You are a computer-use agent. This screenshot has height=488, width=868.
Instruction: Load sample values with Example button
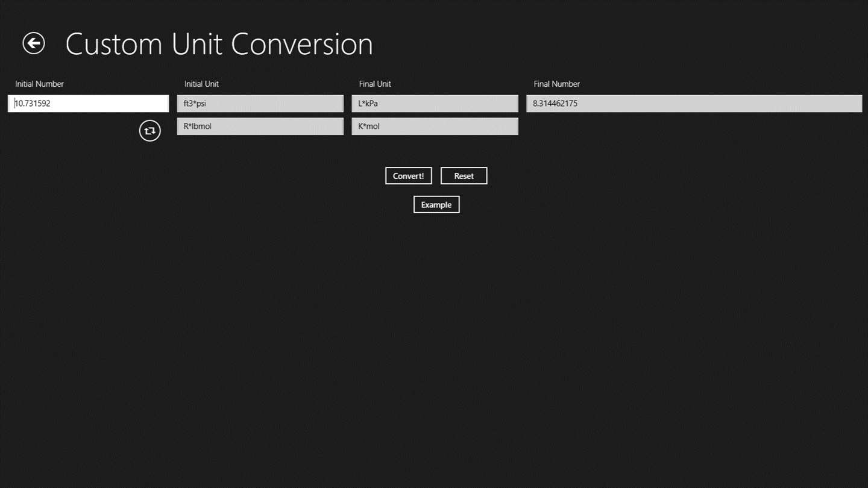pyautogui.click(x=436, y=205)
